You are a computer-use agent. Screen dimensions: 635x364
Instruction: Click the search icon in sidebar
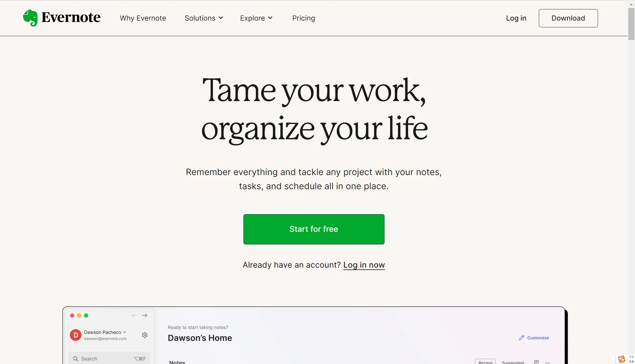(76, 358)
